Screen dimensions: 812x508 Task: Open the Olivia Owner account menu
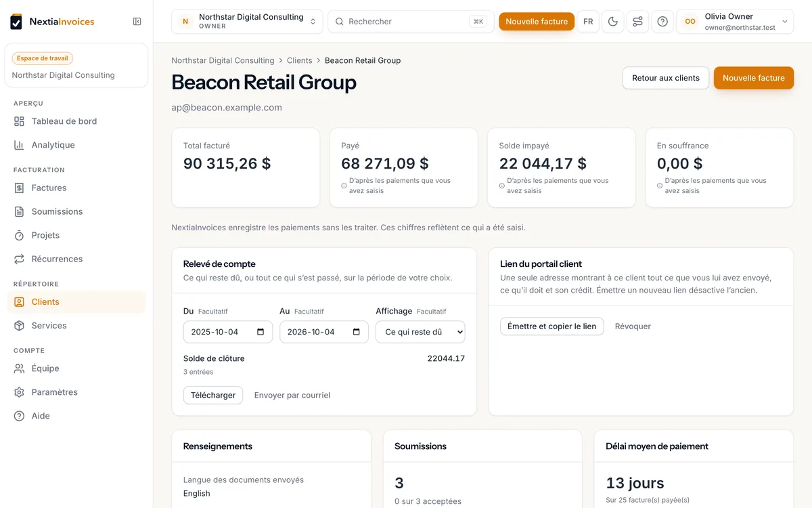pyautogui.click(x=735, y=22)
